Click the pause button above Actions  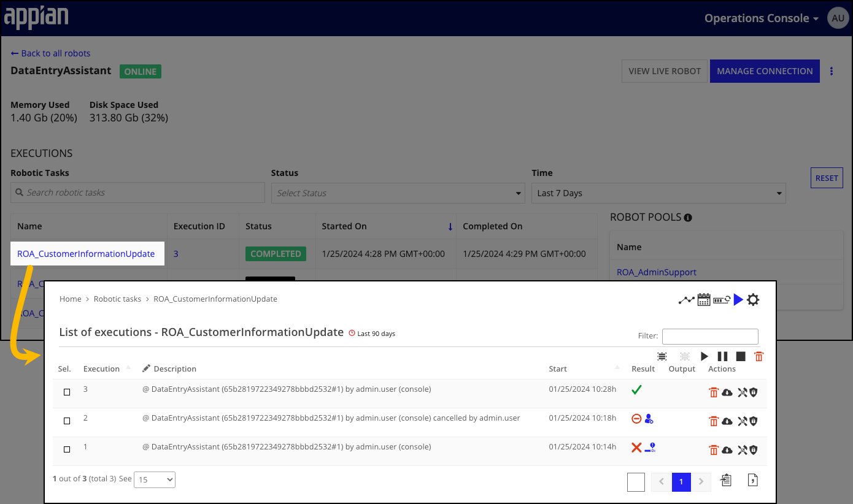723,356
